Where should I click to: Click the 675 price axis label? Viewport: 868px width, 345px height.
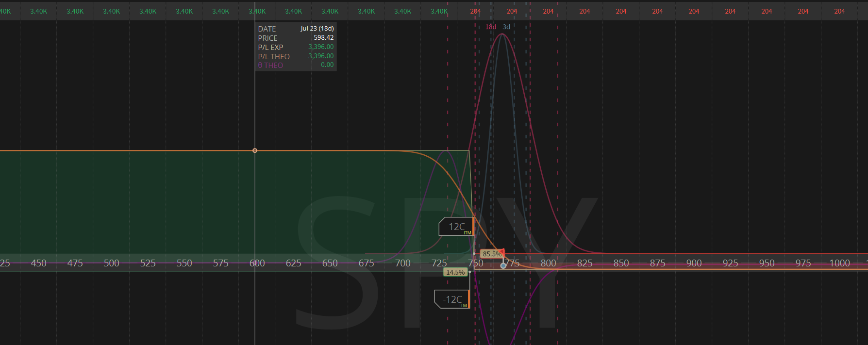[x=367, y=263]
